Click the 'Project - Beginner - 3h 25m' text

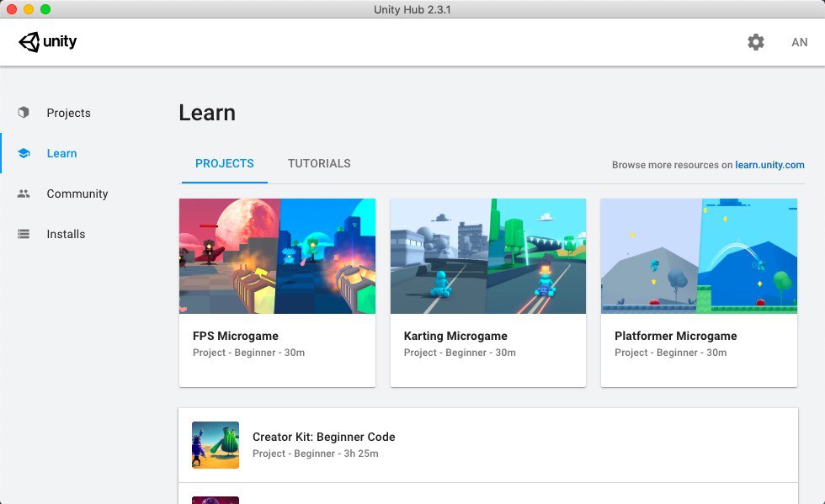coord(315,454)
